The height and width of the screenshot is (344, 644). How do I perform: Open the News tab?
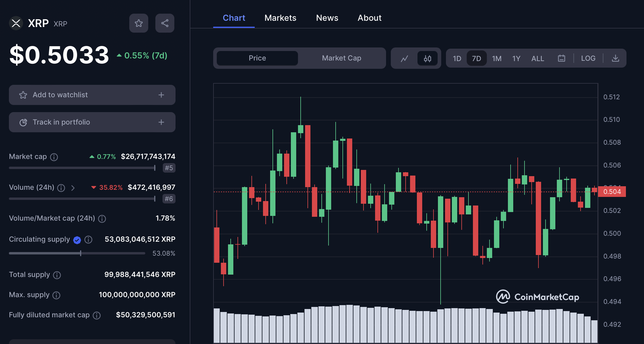point(327,18)
